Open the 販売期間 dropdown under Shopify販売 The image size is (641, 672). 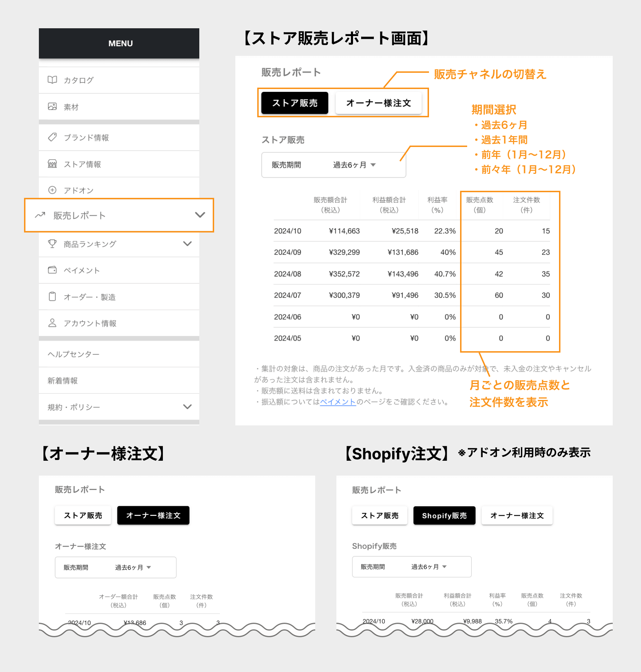coord(412,567)
